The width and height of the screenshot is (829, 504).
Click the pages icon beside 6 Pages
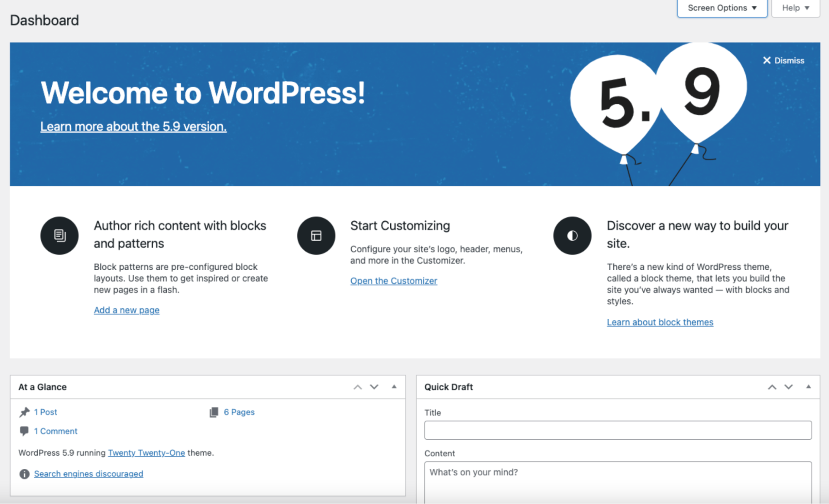pos(214,412)
